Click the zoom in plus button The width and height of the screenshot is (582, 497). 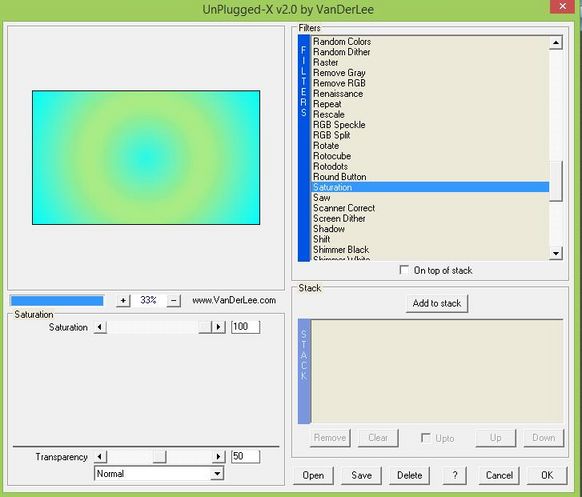click(x=123, y=300)
